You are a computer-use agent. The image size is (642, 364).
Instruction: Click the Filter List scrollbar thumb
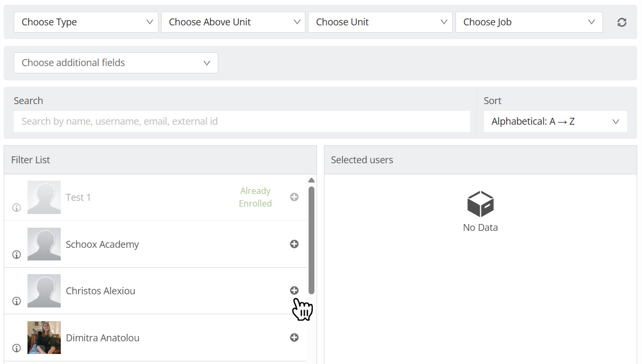pyautogui.click(x=311, y=240)
